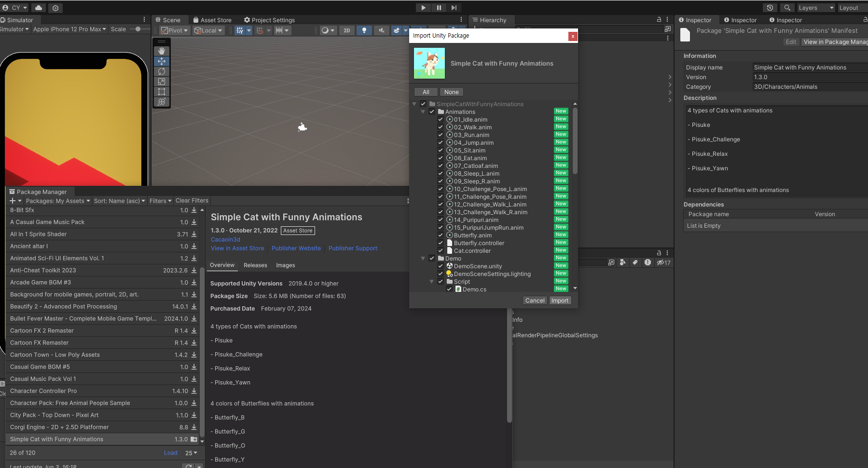Open the draw mode shading dropdown
Viewport: 868px width, 468px height.
[x=328, y=30]
